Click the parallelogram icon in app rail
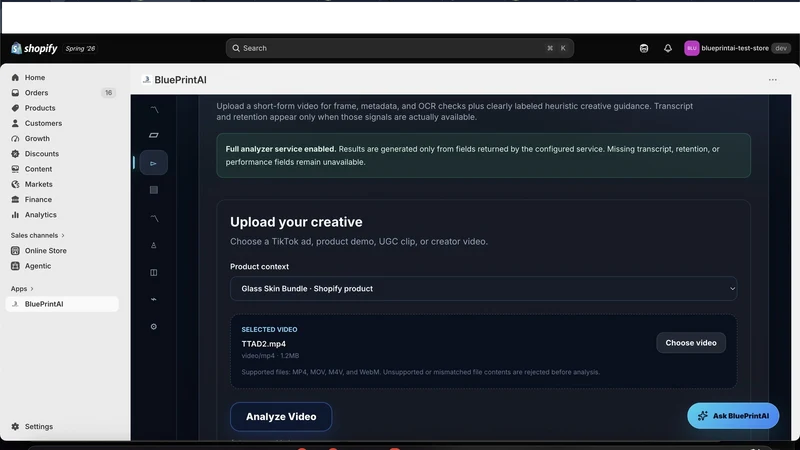This screenshot has width=800, height=450. tap(154, 135)
